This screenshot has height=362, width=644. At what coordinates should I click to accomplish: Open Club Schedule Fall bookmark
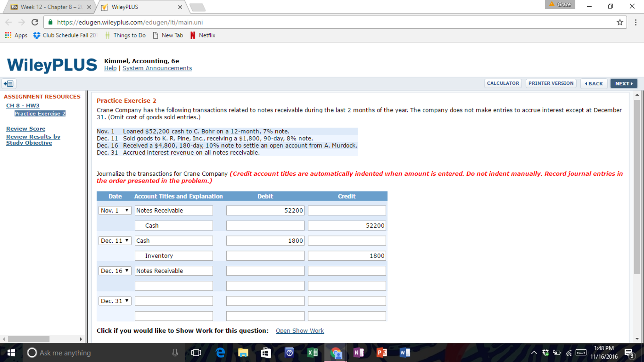(x=65, y=35)
